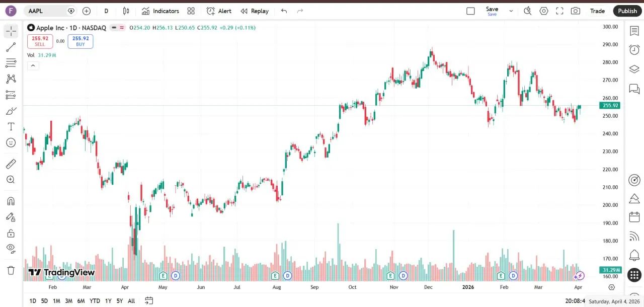Toggle stay in drawing mode
Viewport: 644px width, 307px height.
point(11,217)
